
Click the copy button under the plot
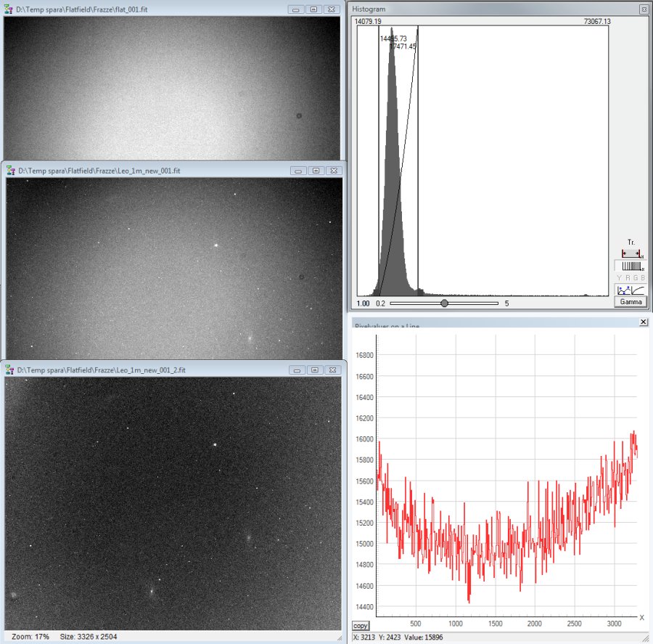point(361,626)
